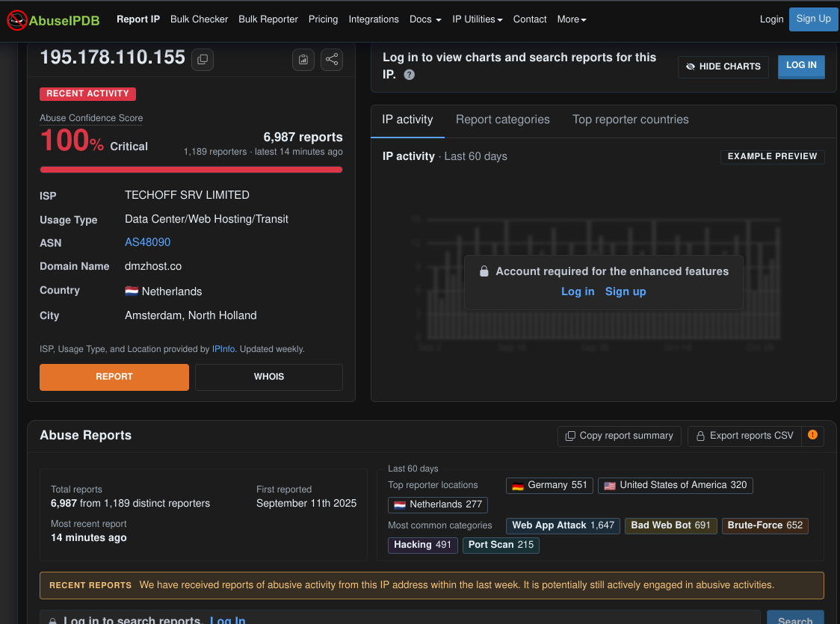Screen dimensions: 840x624
Task: Open Report IP in navigation
Action: click(138, 19)
